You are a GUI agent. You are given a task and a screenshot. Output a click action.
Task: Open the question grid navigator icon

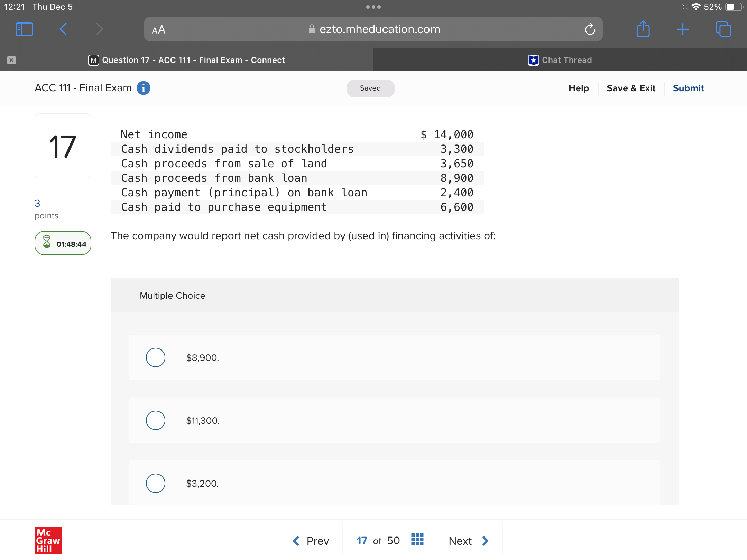tap(417, 540)
